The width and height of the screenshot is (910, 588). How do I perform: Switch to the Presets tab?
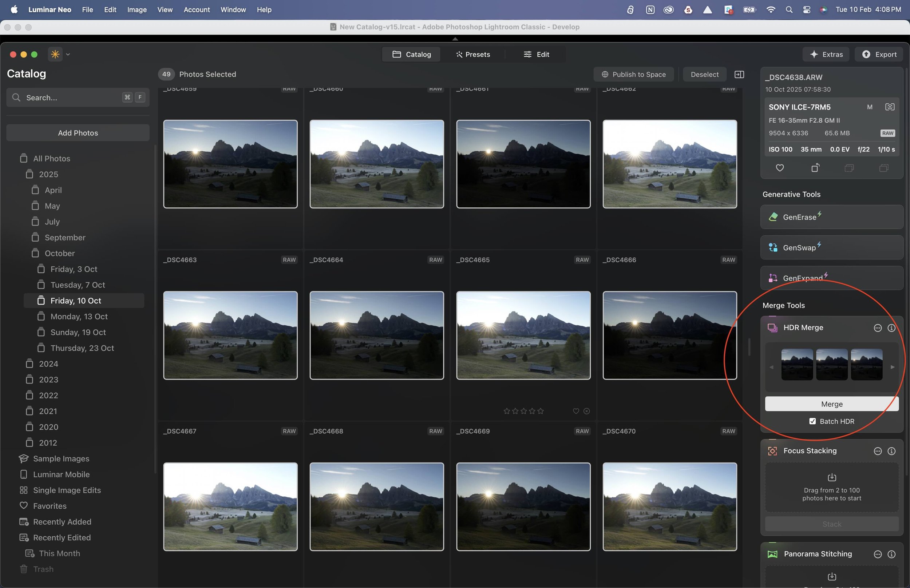tap(473, 55)
